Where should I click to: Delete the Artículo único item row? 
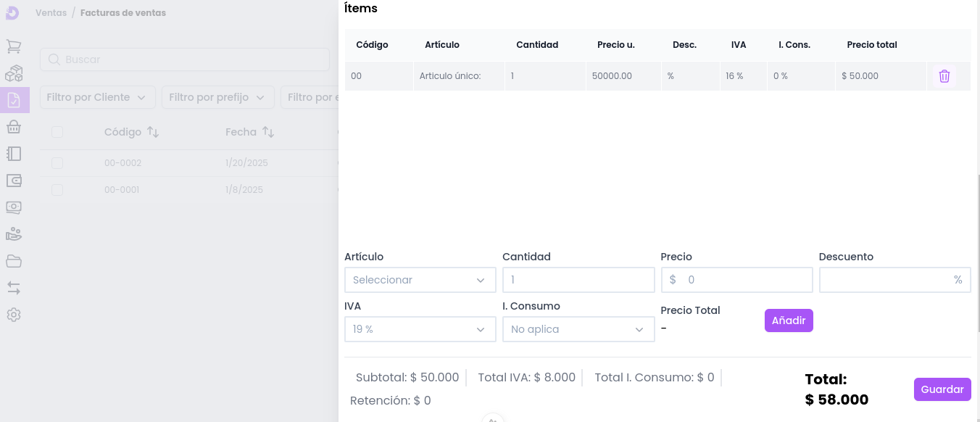[x=944, y=76]
